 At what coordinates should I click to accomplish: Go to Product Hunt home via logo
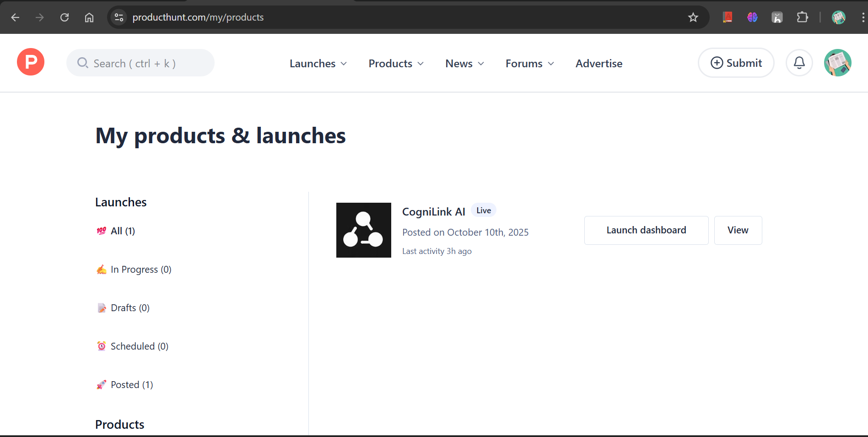pyautogui.click(x=31, y=62)
